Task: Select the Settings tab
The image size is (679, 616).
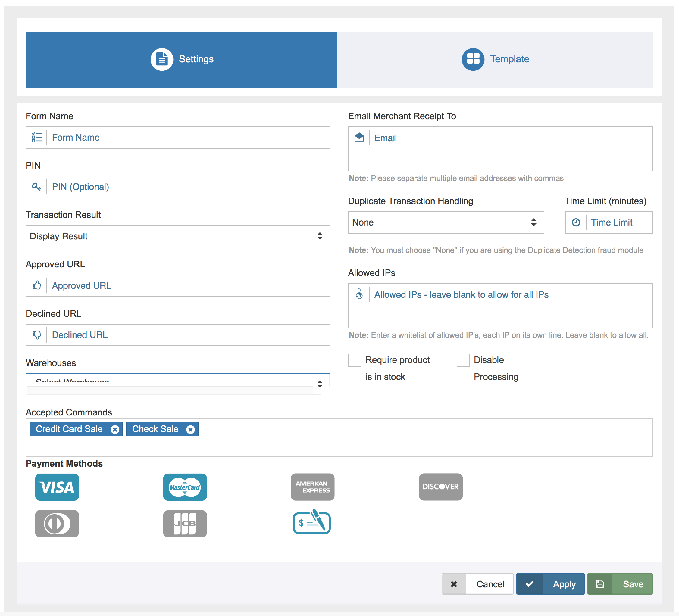Action: tap(182, 59)
